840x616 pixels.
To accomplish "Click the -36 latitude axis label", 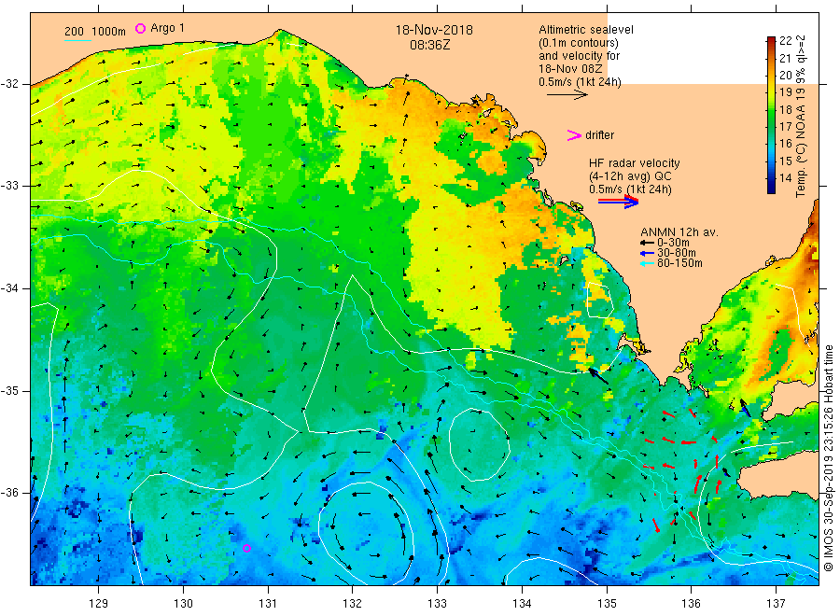I will click(x=9, y=493).
